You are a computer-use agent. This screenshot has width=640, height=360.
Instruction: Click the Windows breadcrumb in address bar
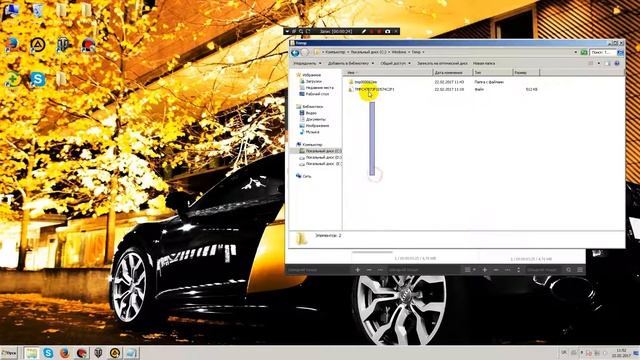pyautogui.click(x=399, y=52)
